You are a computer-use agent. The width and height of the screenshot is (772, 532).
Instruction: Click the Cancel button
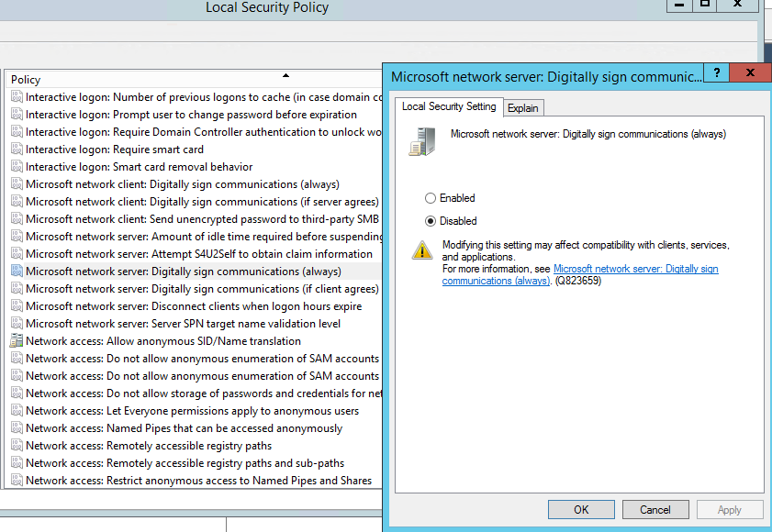pyautogui.click(x=655, y=510)
